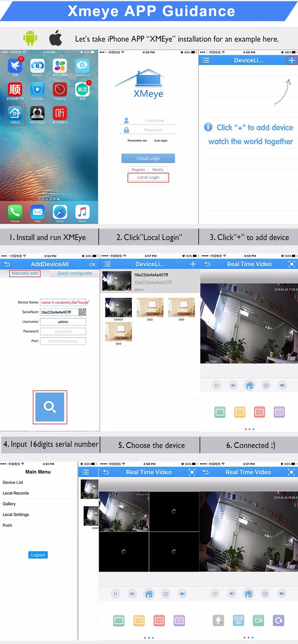Tap the CoverMe shield app icon
Viewport: 298px width, 644px height.
tap(37, 89)
